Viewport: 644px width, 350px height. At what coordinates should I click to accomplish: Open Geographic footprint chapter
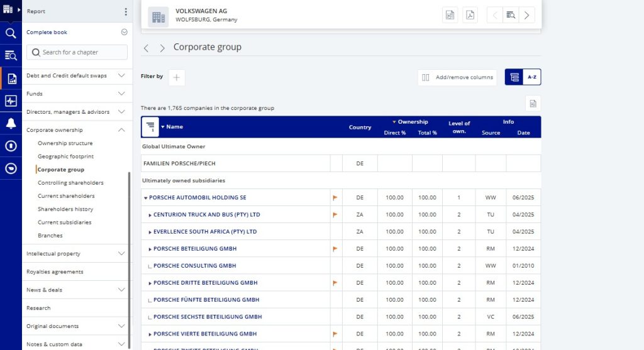tap(65, 156)
